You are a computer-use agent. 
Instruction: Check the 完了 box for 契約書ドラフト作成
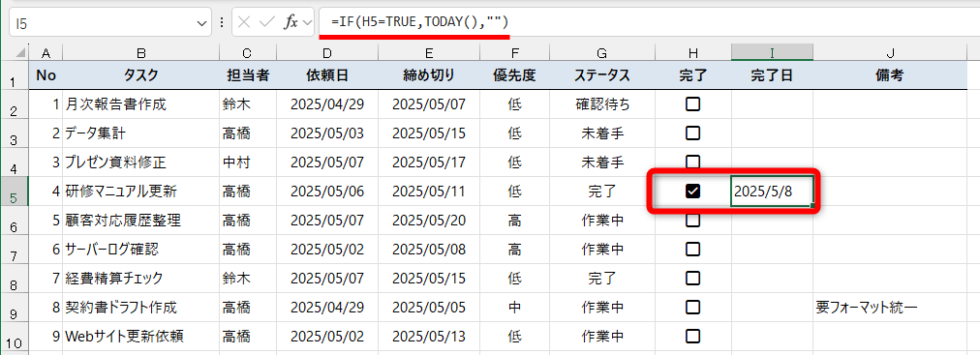click(x=692, y=307)
